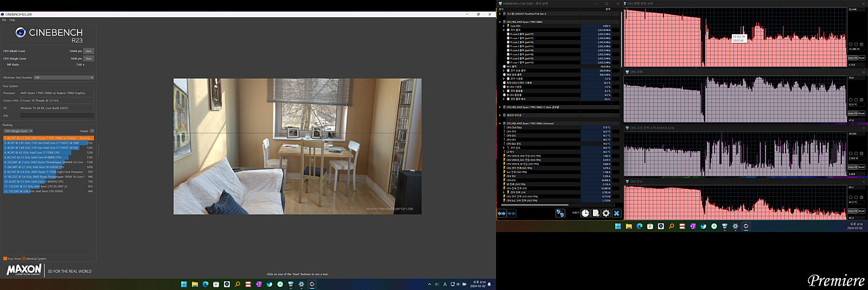This screenshot has width=868, height=290.
Task: Toggle filled checkbox in CPU total power graph
Action: pyautogui.click(x=861, y=44)
